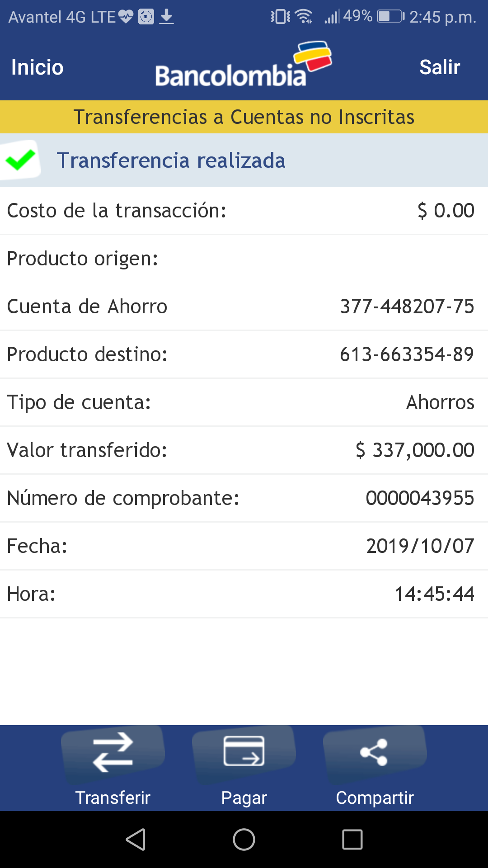Tap the Wi-Fi status icon

304,17
